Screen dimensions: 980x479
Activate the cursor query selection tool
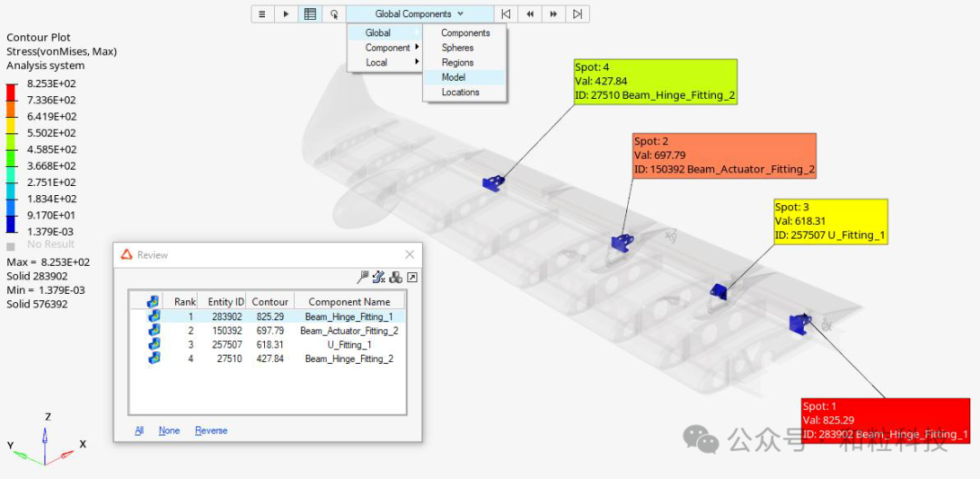335,15
